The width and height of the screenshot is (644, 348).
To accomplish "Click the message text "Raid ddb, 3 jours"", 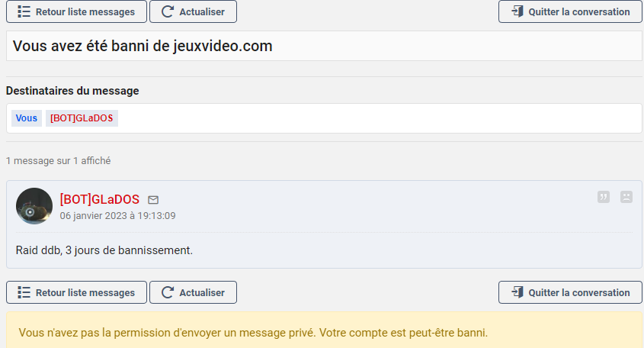I will coord(104,250).
